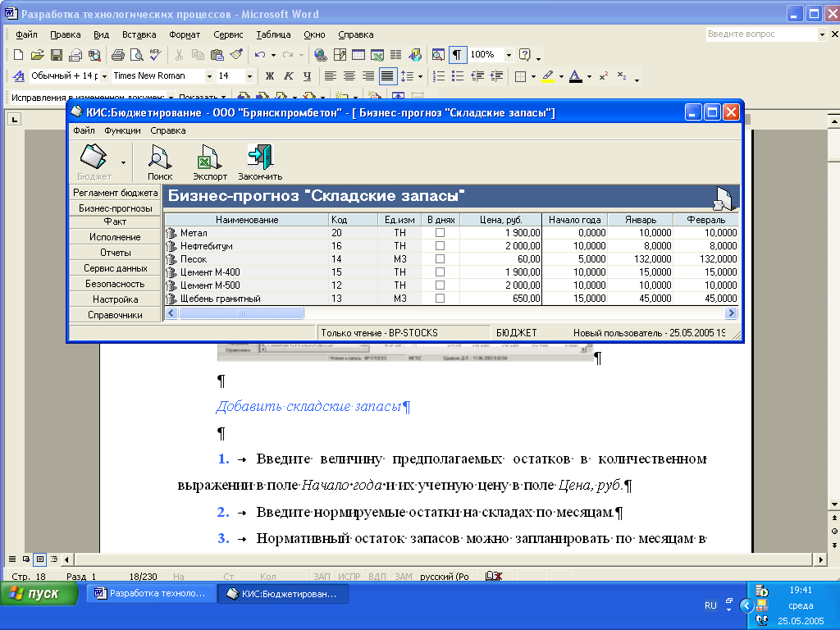Click the Бюджет folder icon

[x=94, y=162]
